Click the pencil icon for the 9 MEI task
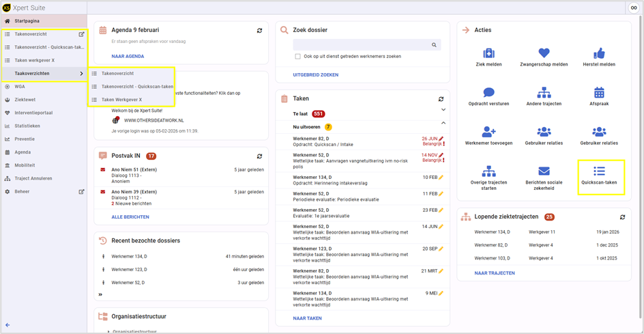 click(x=441, y=293)
